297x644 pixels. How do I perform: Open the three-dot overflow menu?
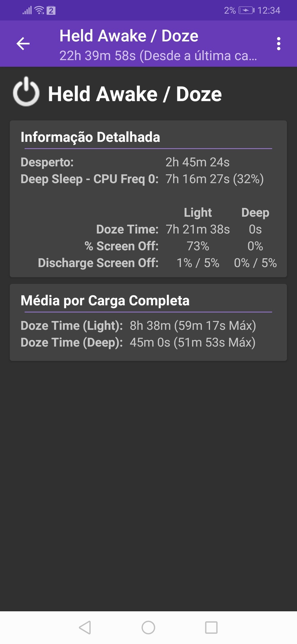pos(278,44)
